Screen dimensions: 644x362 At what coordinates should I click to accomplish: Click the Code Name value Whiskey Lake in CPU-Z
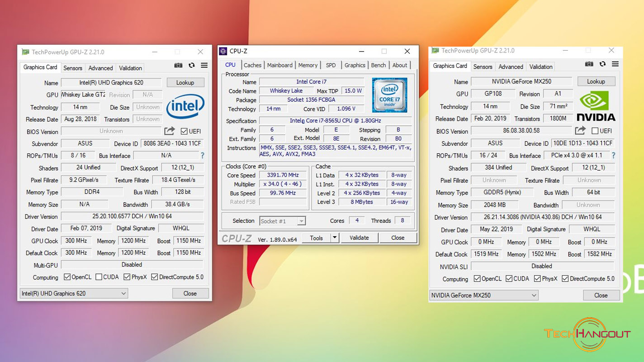[x=286, y=90]
